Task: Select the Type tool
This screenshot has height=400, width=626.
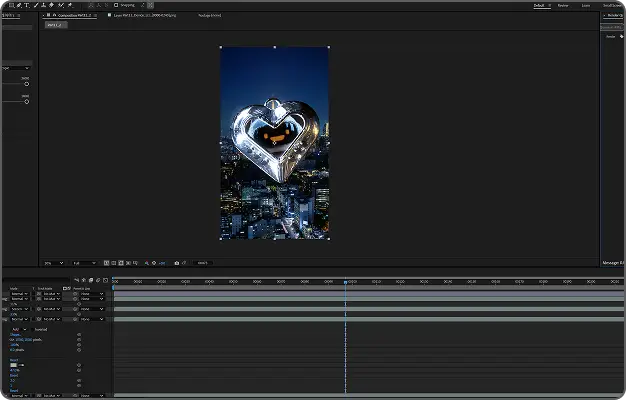Action: pos(27,5)
